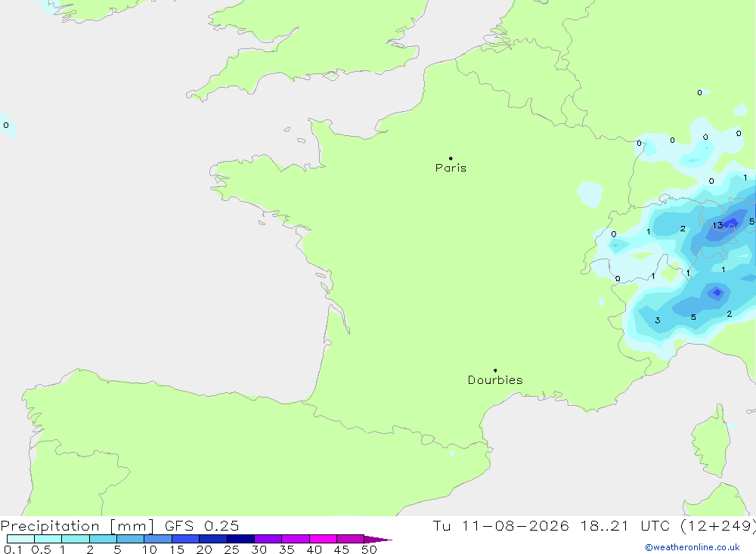Click the 13 mm precipitation value
This screenshot has height=554, width=756.
[717, 225]
